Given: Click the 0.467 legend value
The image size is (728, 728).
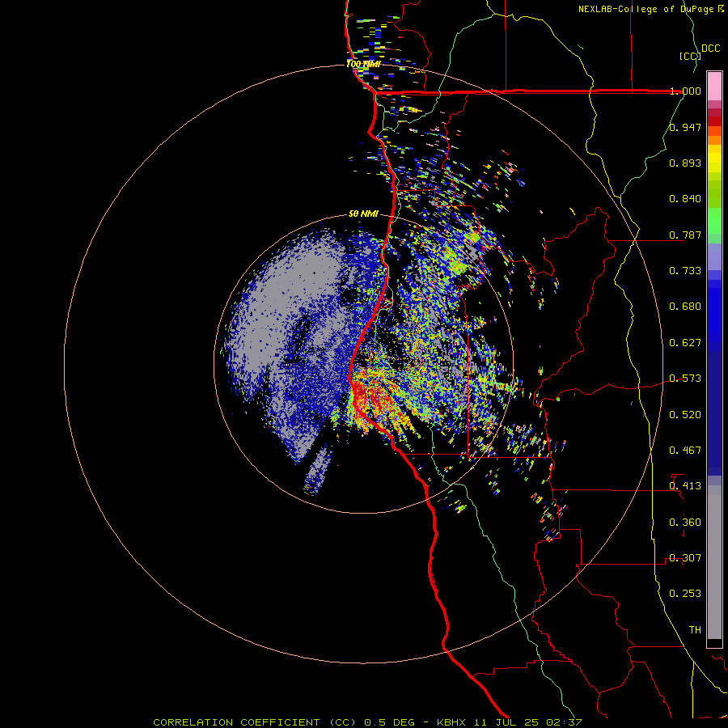Looking at the screenshot, I should (x=685, y=451).
